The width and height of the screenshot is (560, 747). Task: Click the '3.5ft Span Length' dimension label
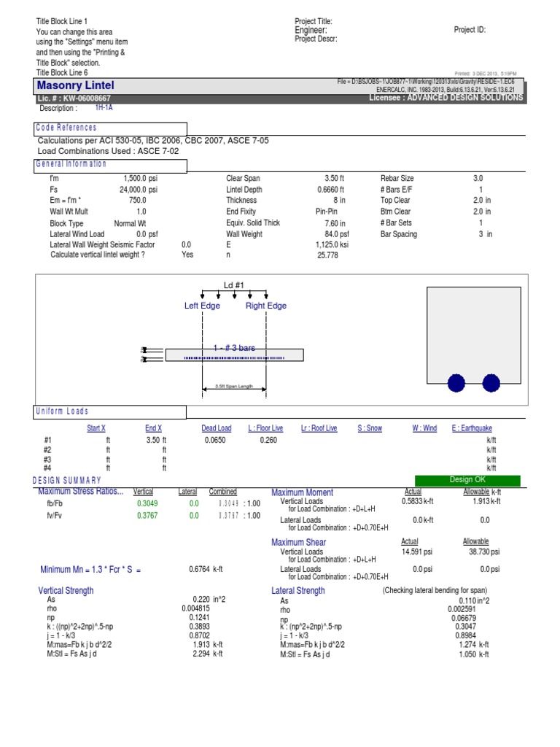pos(234,387)
